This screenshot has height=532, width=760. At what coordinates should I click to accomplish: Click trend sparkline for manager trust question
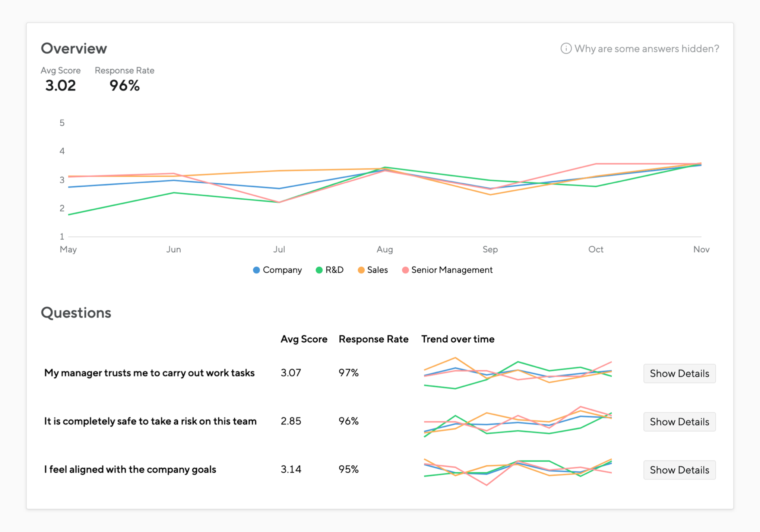click(517, 374)
